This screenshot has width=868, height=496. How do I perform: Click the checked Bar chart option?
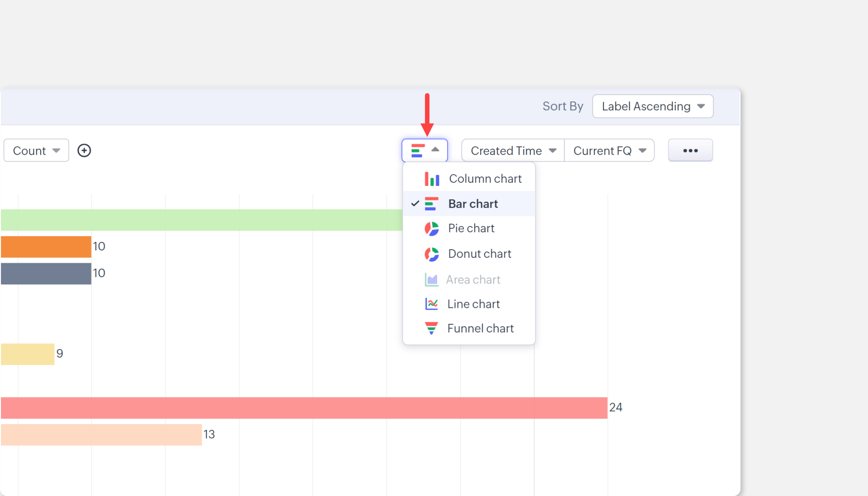(472, 204)
